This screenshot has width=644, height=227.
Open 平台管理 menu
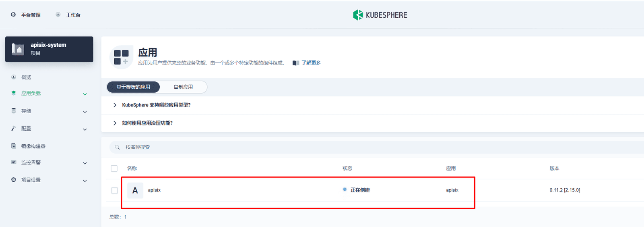click(x=31, y=15)
